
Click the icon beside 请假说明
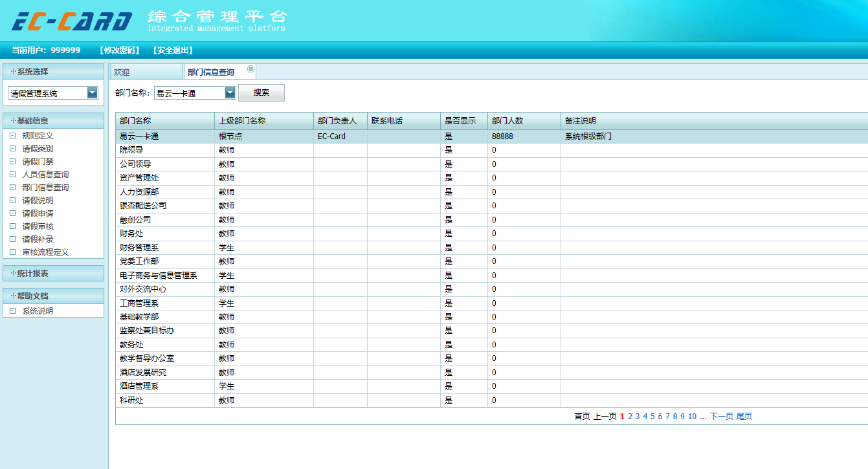12,201
